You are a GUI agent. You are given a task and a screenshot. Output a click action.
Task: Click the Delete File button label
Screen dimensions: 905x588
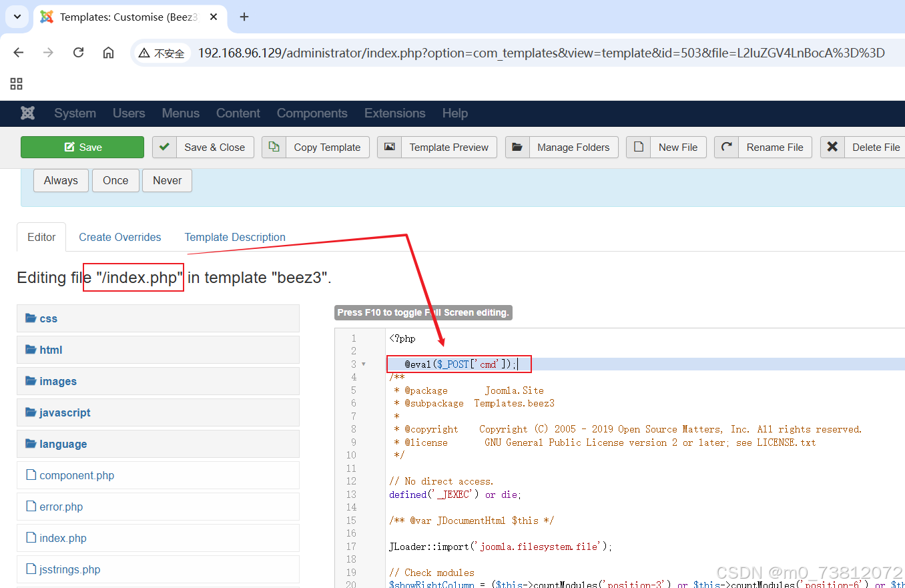876,148
